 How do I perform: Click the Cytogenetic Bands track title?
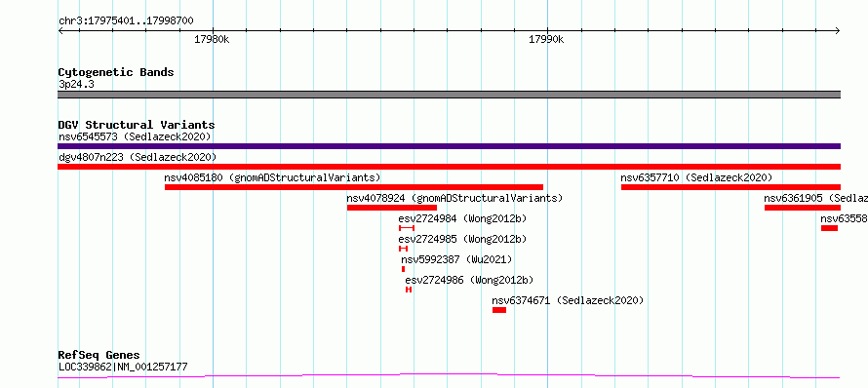coord(116,72)
